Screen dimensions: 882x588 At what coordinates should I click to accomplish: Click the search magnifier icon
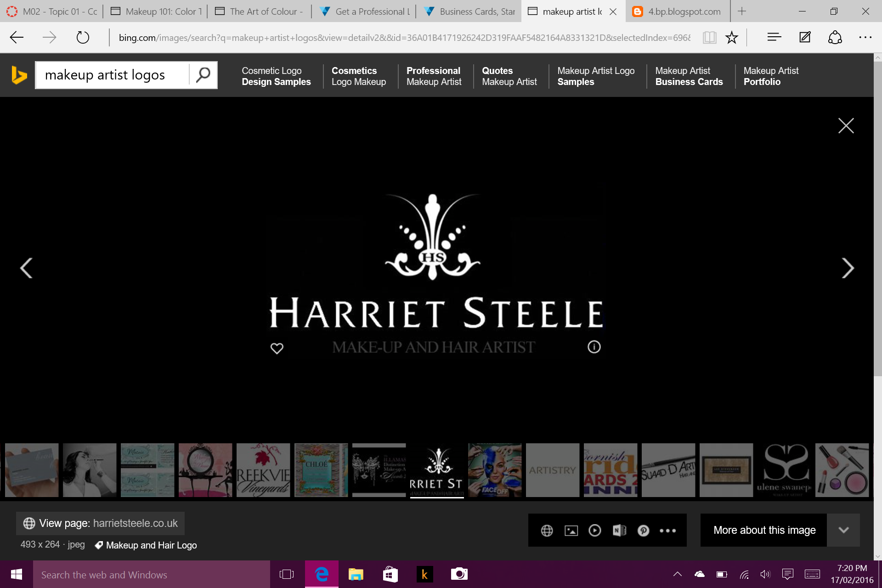pos(203,75)
